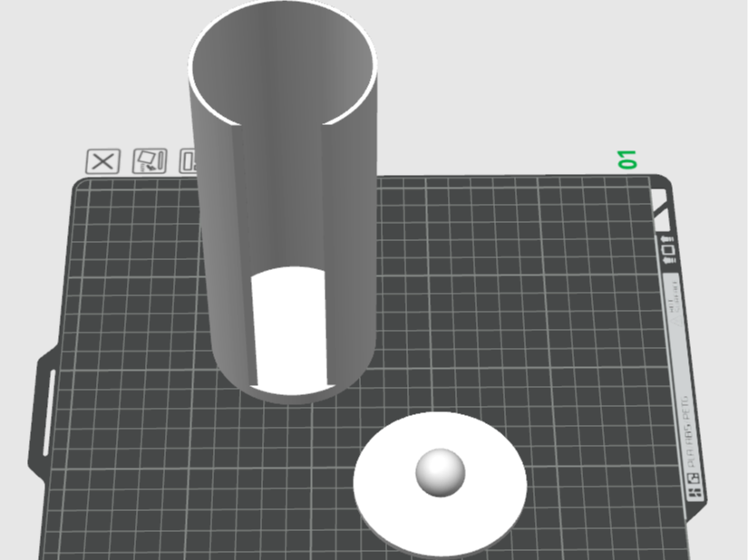Select the small white sphere object

pyautogui.click(x=441, y=472)
